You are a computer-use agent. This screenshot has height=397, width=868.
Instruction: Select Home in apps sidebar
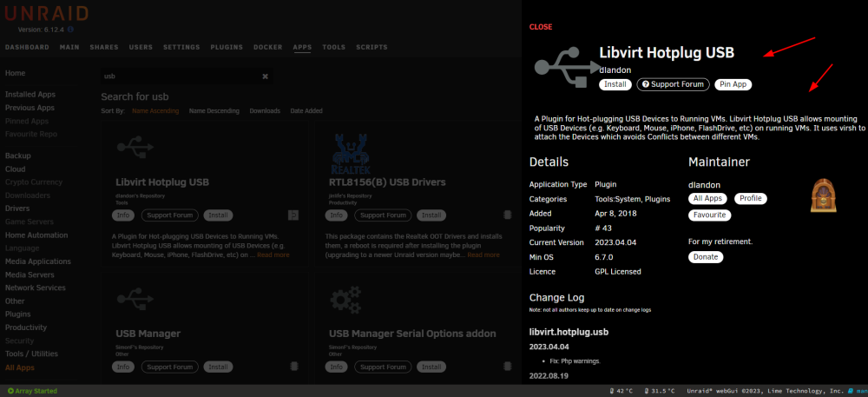(15, 73)
